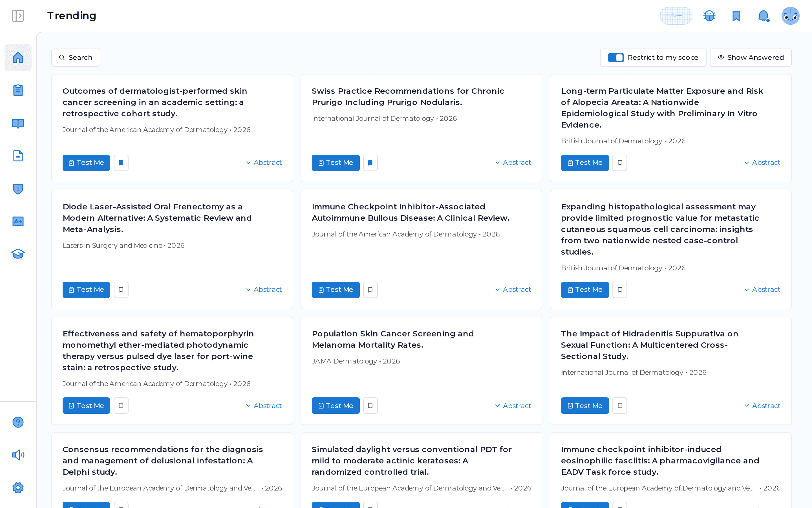
Task: Click the bug report icon
Action: tap(709, 16)
